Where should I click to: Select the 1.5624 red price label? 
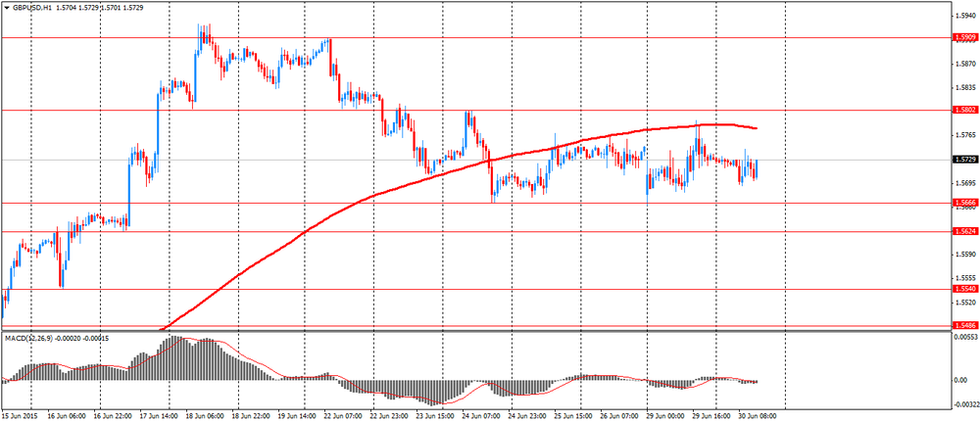[963, 231]
